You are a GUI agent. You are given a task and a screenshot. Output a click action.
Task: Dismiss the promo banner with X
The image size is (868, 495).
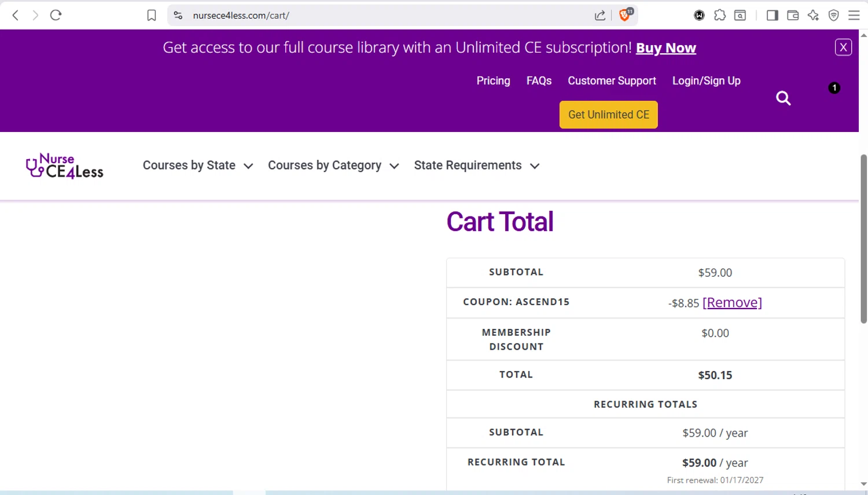(x=843, y=47)
